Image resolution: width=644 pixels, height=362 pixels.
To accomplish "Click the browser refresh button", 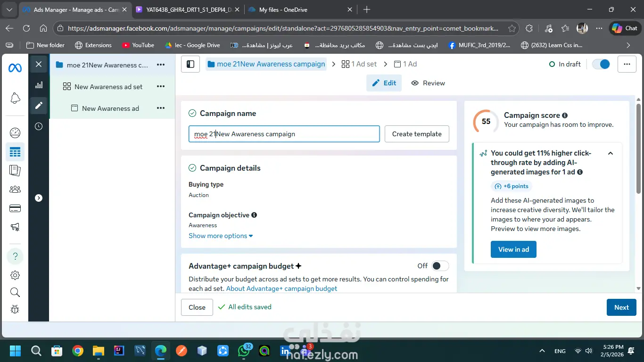I will (26, 28).
